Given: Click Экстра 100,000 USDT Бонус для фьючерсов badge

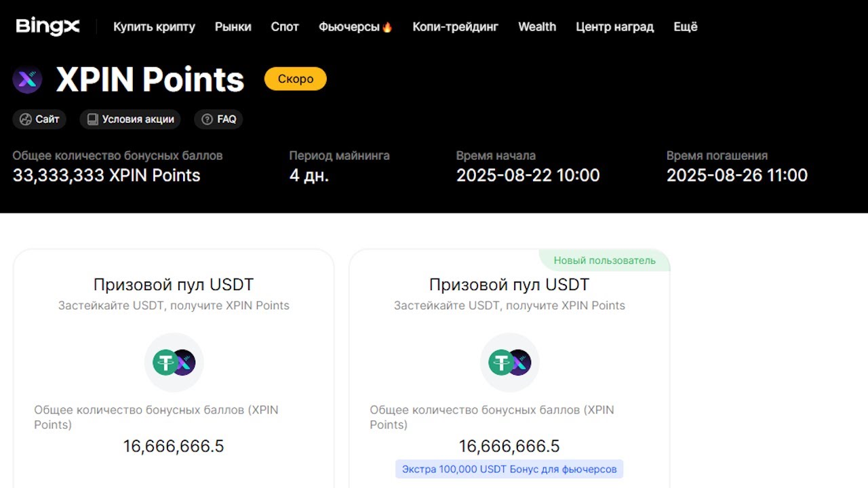Looking at the screenshot, I should click(x=509, y=469).
